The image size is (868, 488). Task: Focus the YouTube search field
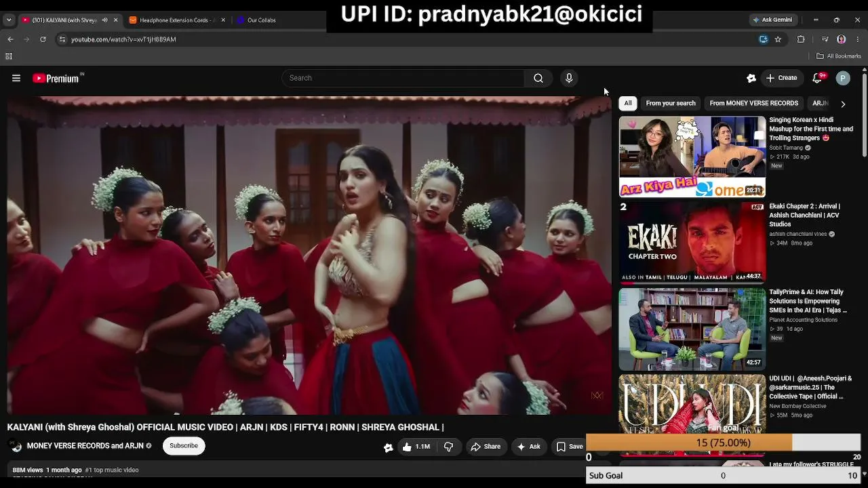[403, 78]
